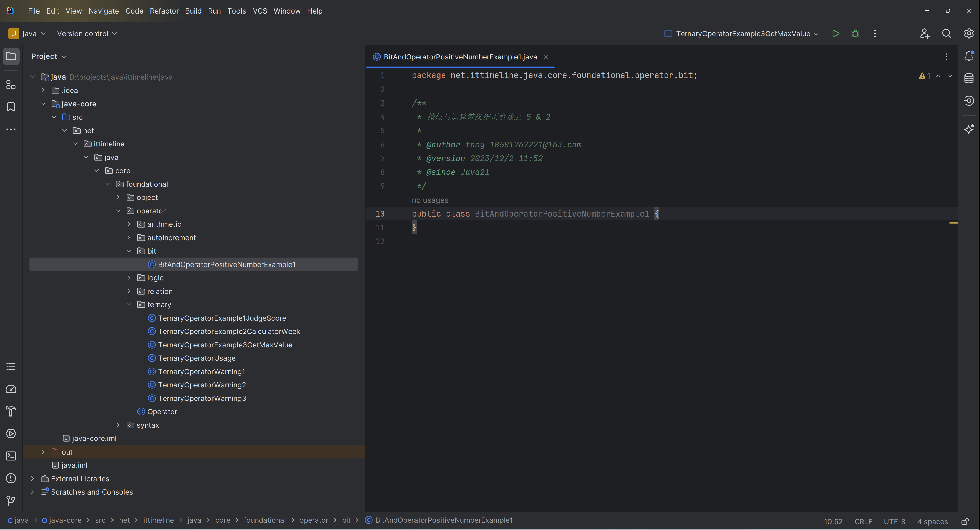Open Code With Me add-user icon

(924, 33)
